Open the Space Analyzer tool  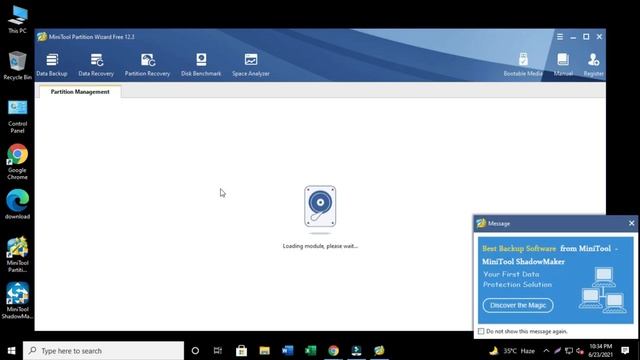coord(251,64)
